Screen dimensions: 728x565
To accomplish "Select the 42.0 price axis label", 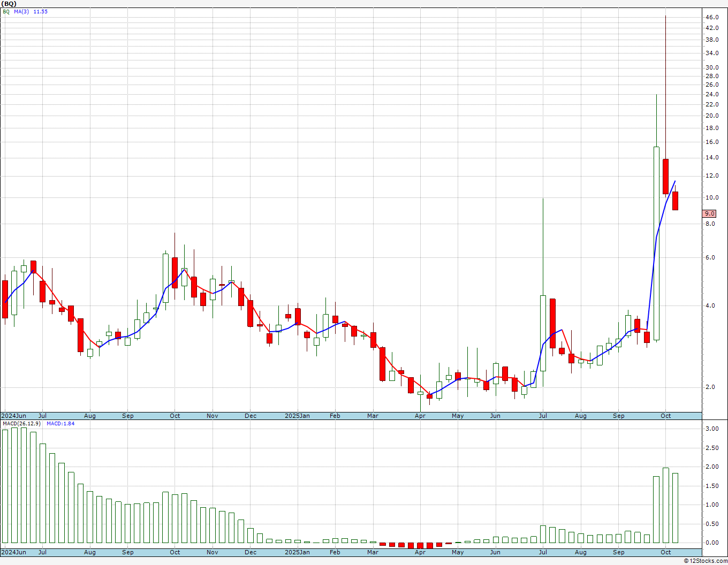I will coord(712,28).
